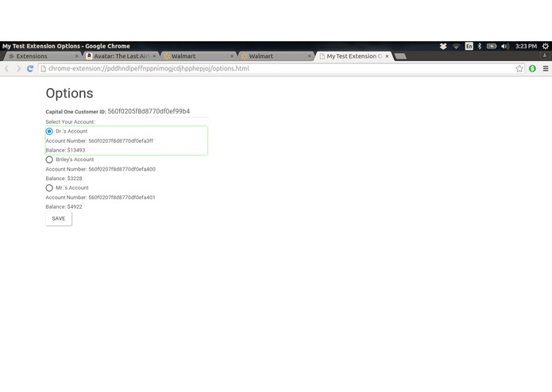Open the 3:23 PM clock

526,46
